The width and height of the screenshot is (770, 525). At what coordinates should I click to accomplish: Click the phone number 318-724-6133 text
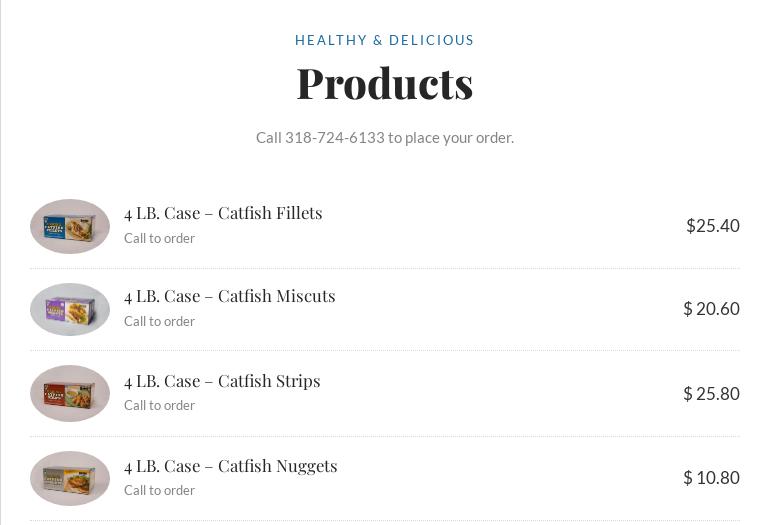click(334, 138)
